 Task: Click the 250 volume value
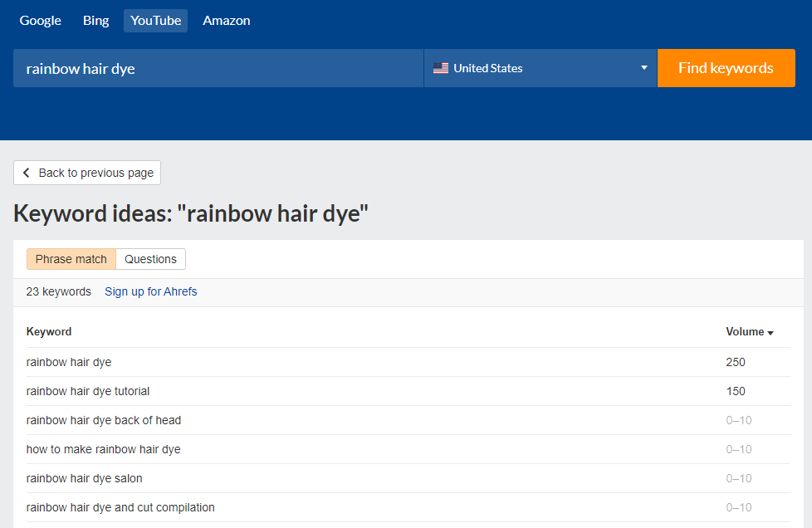736,362
